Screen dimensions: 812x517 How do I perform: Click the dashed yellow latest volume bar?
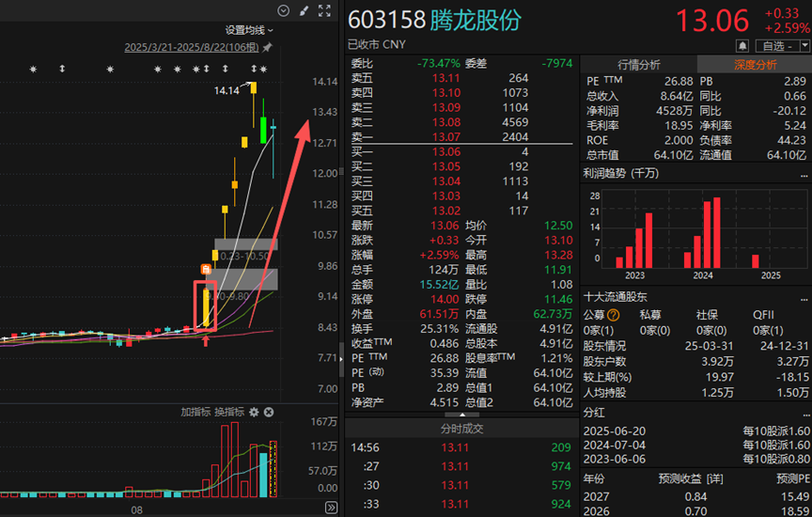(x=273, y=469)
